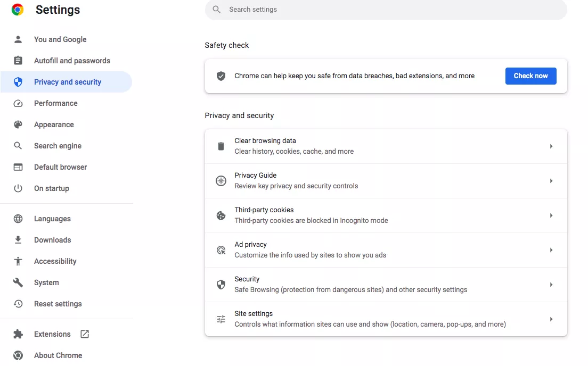588x366 pixels.
Task: Click the Accessibility figure icon
Action: tap(18, 261)
